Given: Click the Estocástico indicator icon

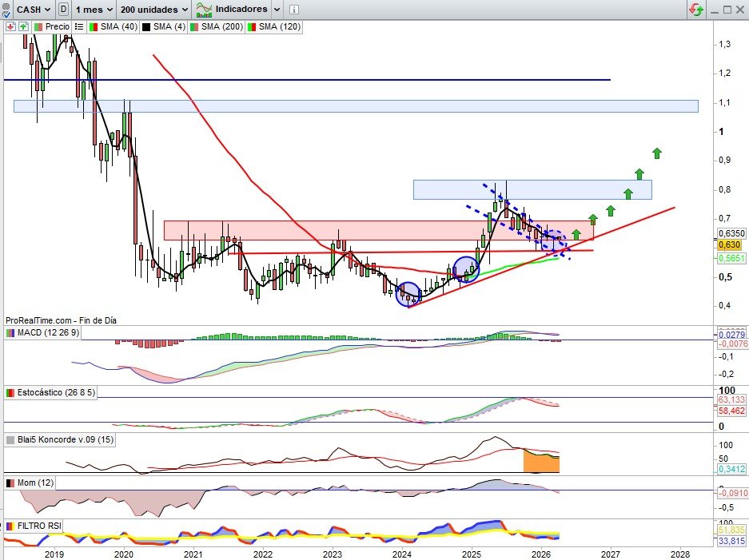Looking at the screenshot, I should [10, 392].
